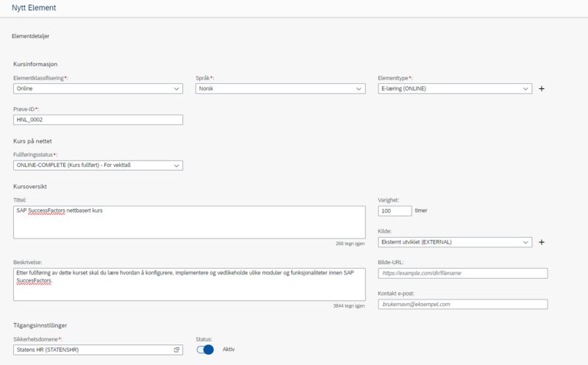The image size is (588, 365).
Task: Click the '266 tegn igjen' counter
Action: click(x=351, y=244)
